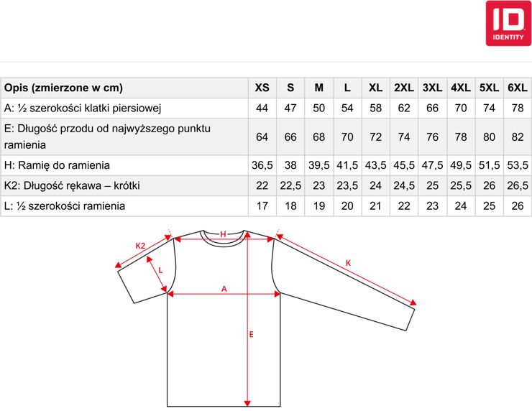Select row E: Długość przodu label

pos(107,137)
